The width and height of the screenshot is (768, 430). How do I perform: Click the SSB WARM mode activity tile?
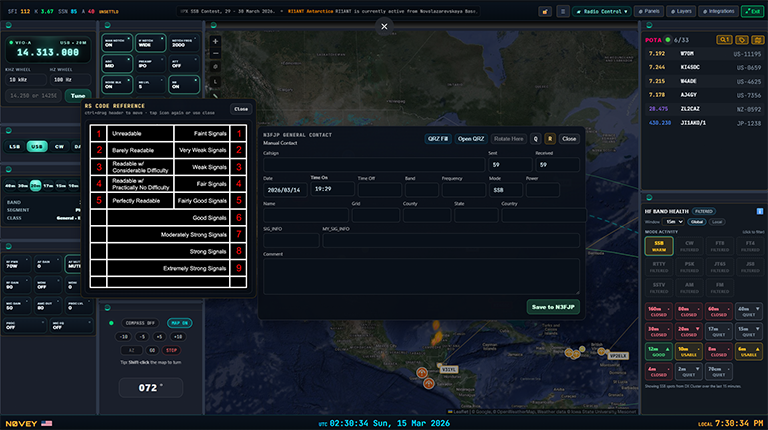click(x=659, y=246)
